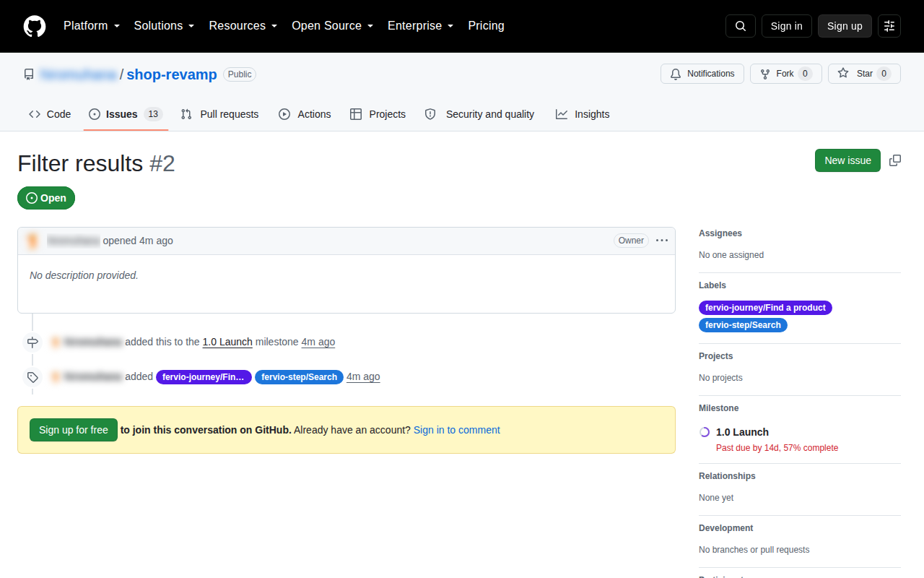This screenshot has height=578, width=924.
Task: Open the appearance settings icon in header
Action: pyautogui.click(x=889, y=26)
